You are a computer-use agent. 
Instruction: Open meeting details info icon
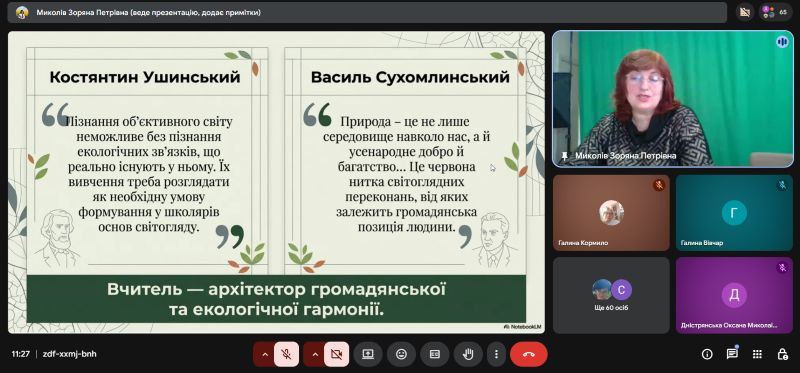coord(707,354)
